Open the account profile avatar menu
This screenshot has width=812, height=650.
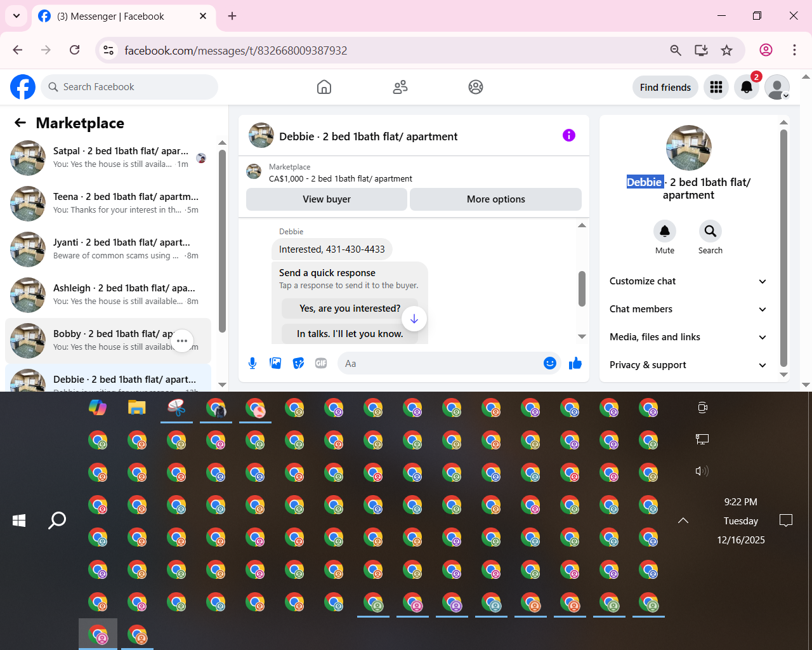pos(777,87)
